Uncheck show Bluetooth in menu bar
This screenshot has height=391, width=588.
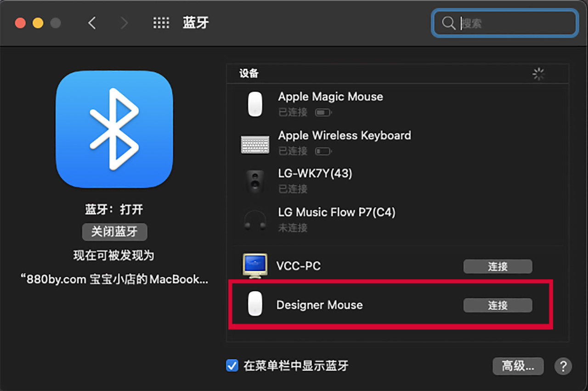(x=232, y=366)
